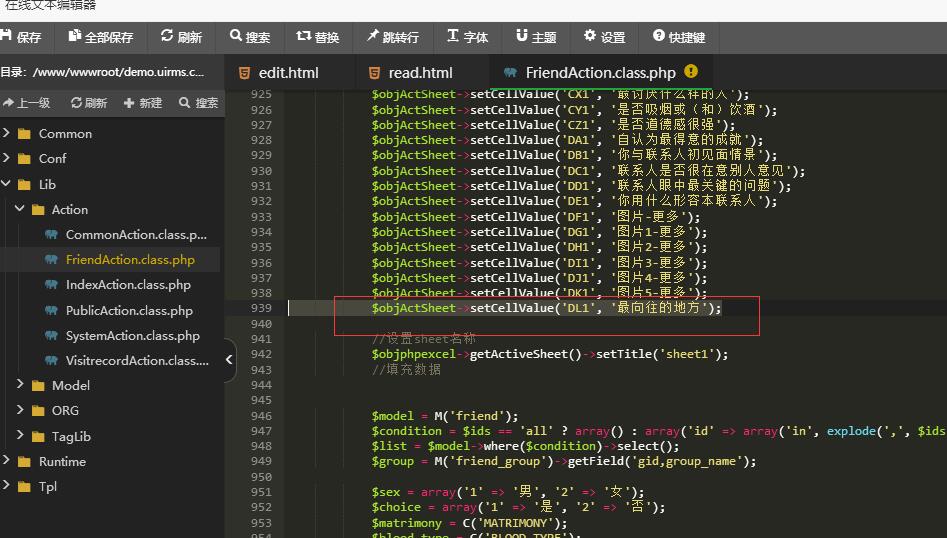
Task: Show the 快捷键 shortcuts help
Action: pyautogui.click(x=679, y=37)
